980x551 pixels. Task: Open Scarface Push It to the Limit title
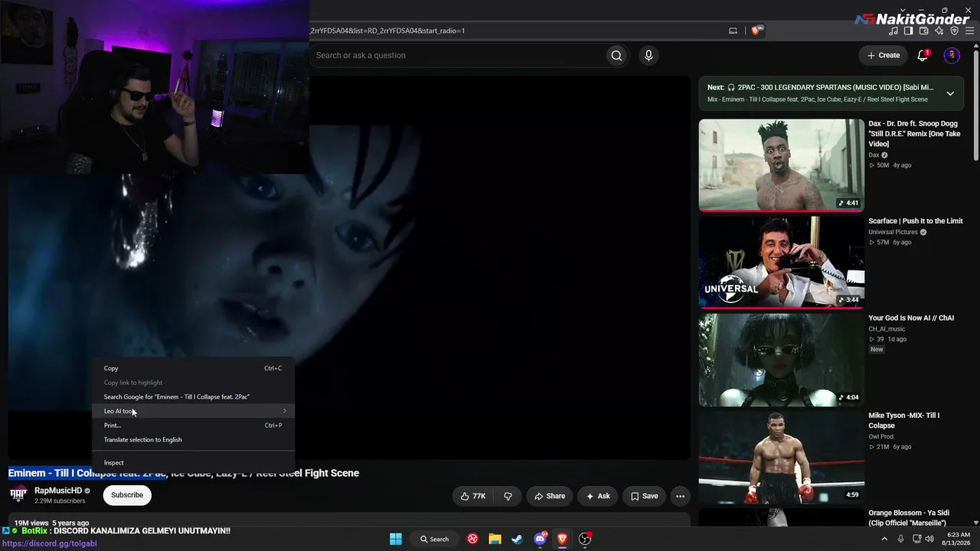(916, 221)
